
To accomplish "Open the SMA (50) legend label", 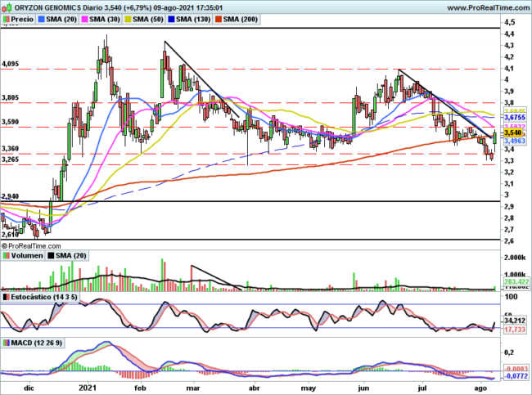I will point(148,20).
